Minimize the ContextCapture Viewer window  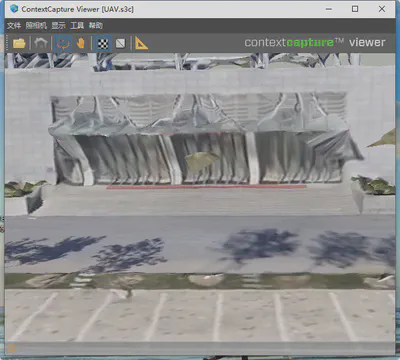tap(329, 9)
